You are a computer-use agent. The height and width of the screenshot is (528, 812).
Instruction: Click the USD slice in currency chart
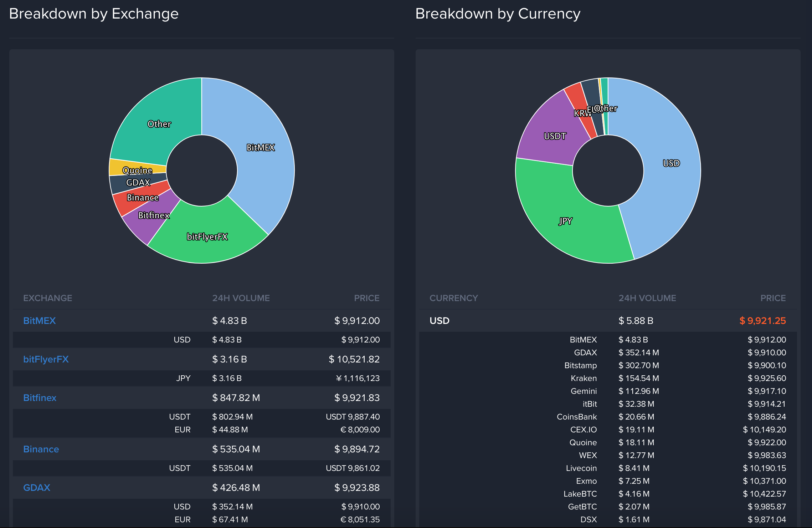pos(672,163)
